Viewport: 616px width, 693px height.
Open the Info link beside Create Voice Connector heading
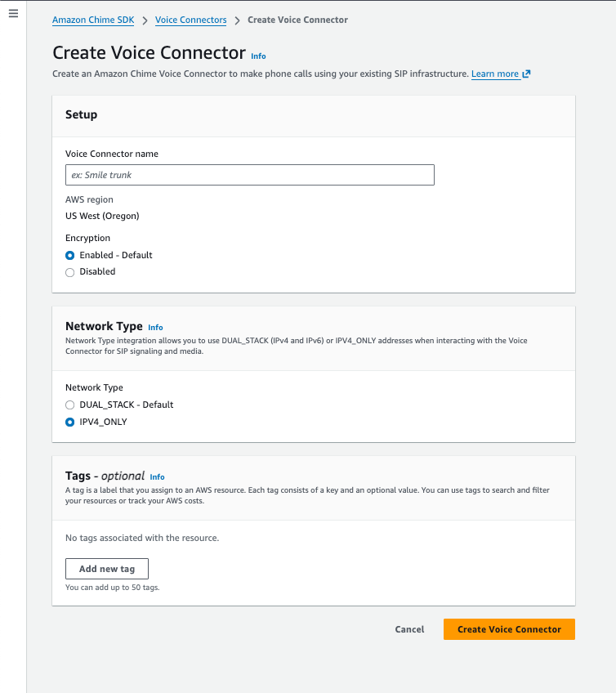[x=258, y=56]
